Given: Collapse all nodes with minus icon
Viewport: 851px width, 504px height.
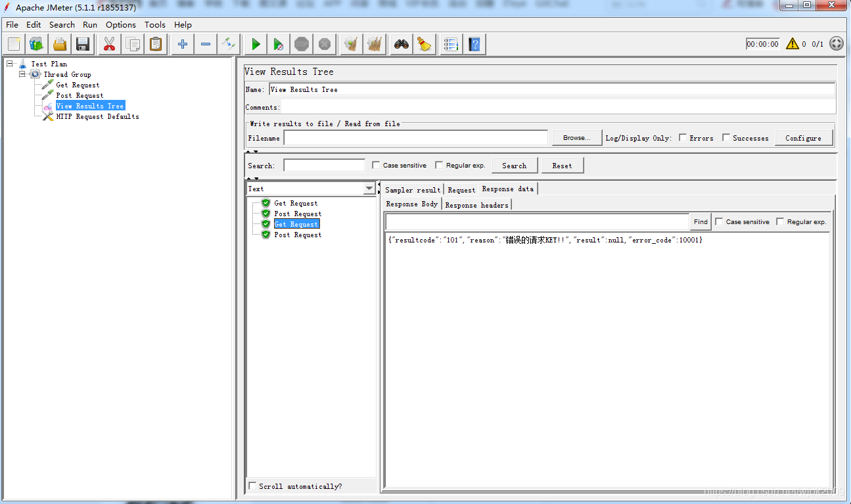Looking at the screenshot, I should click(206, 44).
